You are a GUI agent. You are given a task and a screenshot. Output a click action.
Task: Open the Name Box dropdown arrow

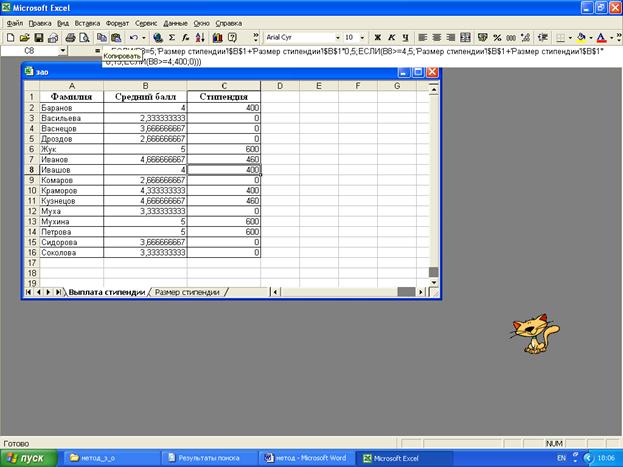(x=63, y=51)
